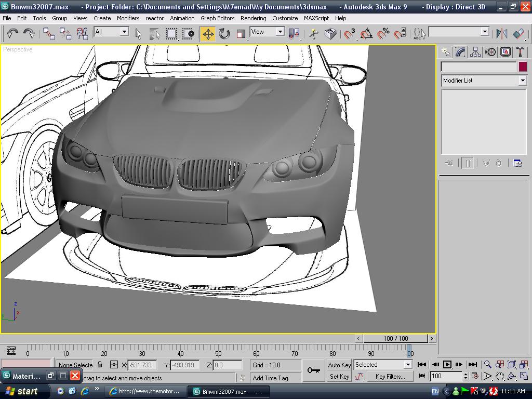Click the Mirror tool icon

click(501, 34)
